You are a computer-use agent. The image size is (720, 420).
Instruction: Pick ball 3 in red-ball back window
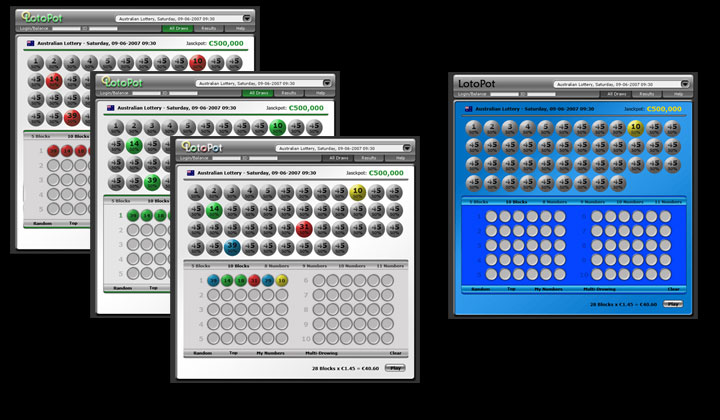(x=72, y=62)
